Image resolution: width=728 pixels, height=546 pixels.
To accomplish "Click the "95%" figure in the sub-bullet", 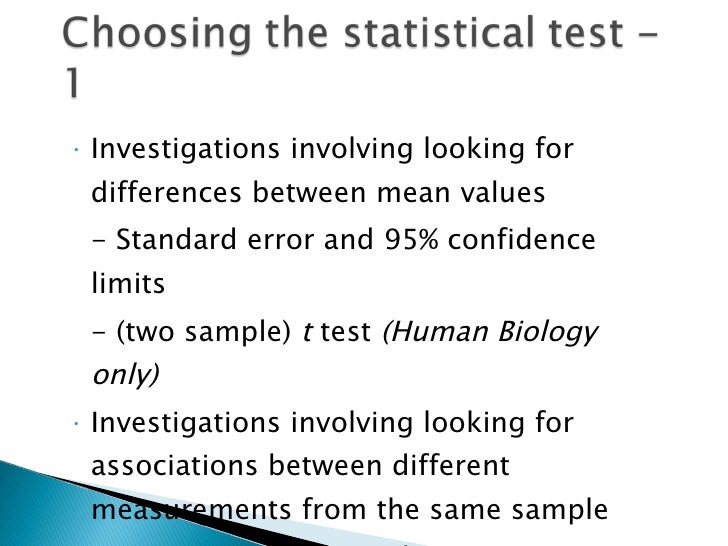I will point(411,240).
